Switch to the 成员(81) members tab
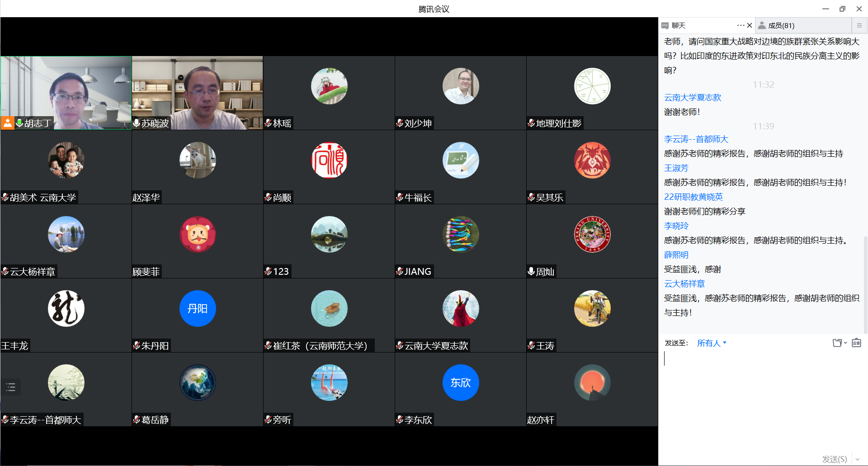This screenshot has width=868, height=466. [781, 25]
